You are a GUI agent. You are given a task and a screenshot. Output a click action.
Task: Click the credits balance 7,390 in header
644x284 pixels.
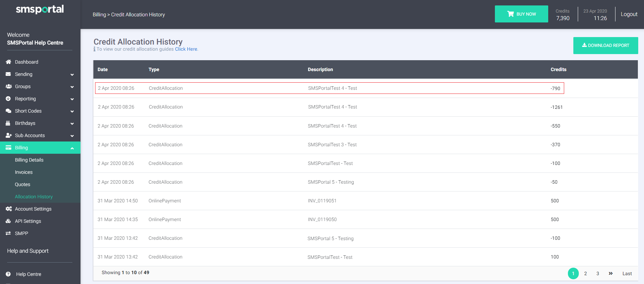point(563,18)
